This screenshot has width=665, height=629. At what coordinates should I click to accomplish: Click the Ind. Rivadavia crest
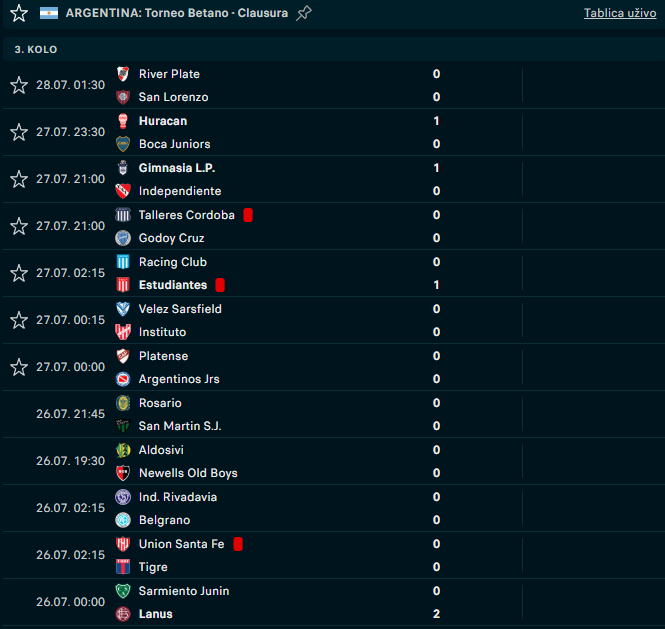[x=123, y=497]
